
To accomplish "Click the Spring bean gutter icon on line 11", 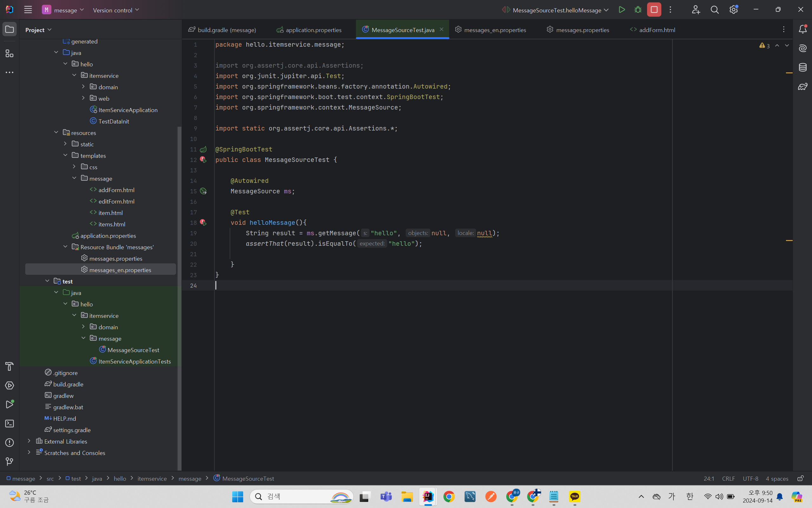I will point(203,149).
